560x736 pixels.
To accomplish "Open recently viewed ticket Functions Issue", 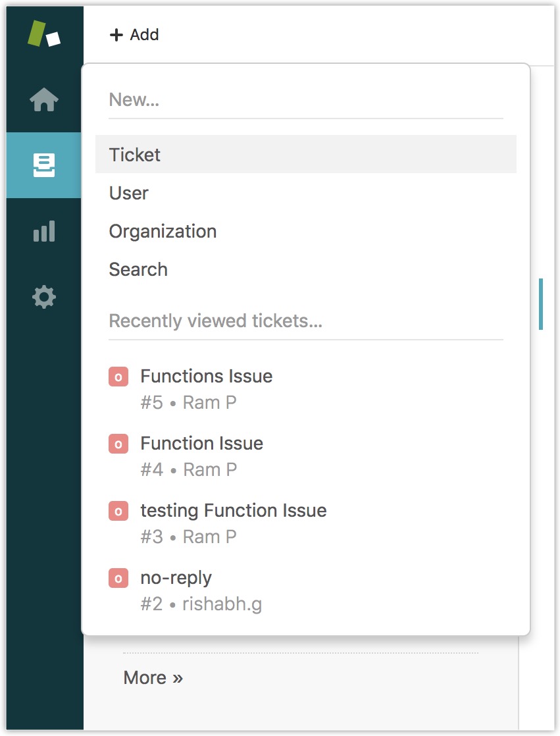I will [x=206, y=377].
